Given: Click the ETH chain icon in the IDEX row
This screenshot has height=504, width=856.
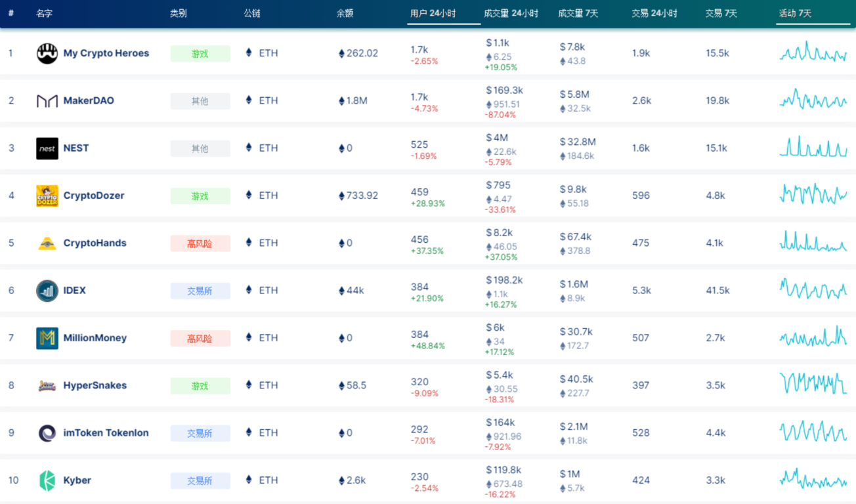Looking at the screenshot, I should coord(249,290).
